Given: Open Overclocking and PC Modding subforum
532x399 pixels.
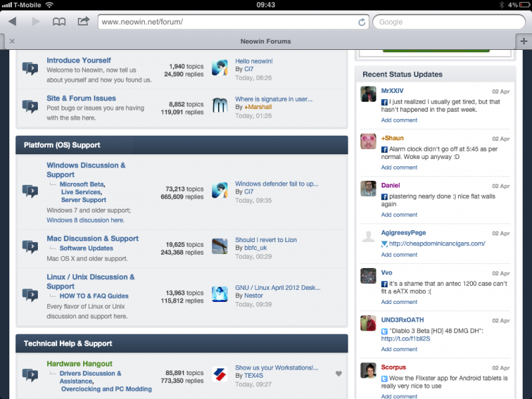Looking at the screenshot, I should coord(106,389).
